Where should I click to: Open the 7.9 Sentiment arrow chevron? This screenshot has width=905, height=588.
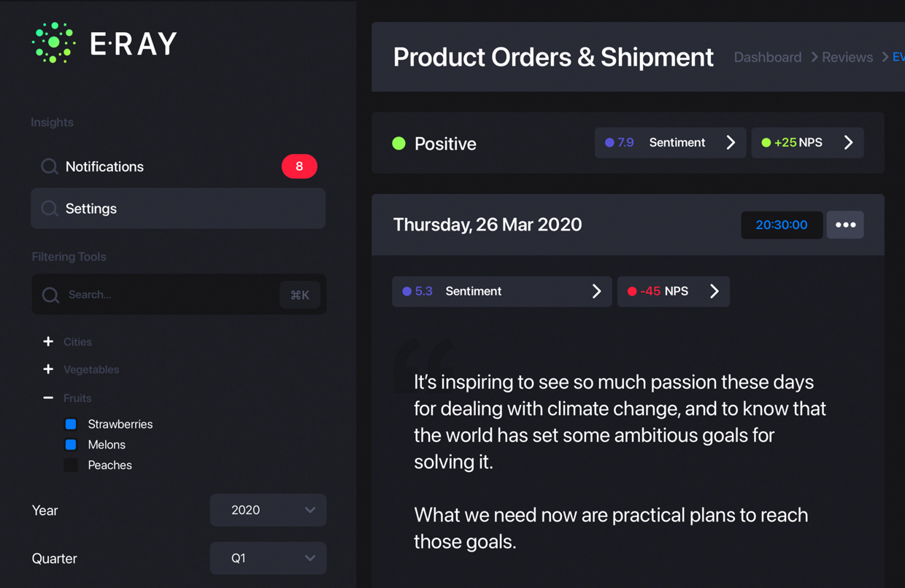click(x=731, y=143)
